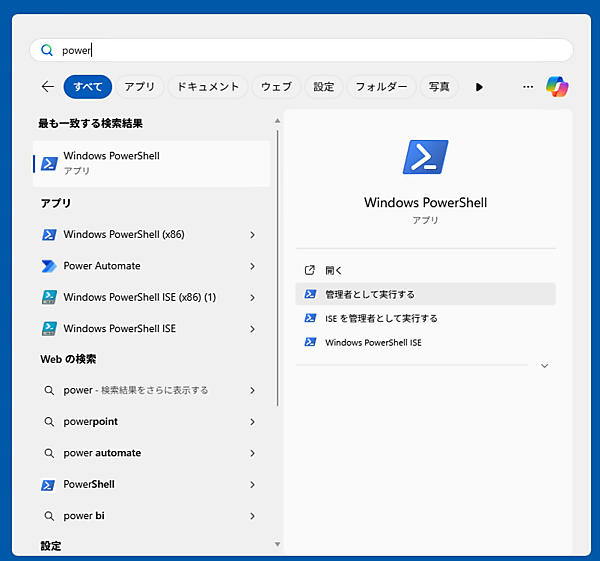Viewport: 600px width, 561px height.
Task: Click the Power Automate app icon
Action: tap(48, 266)
